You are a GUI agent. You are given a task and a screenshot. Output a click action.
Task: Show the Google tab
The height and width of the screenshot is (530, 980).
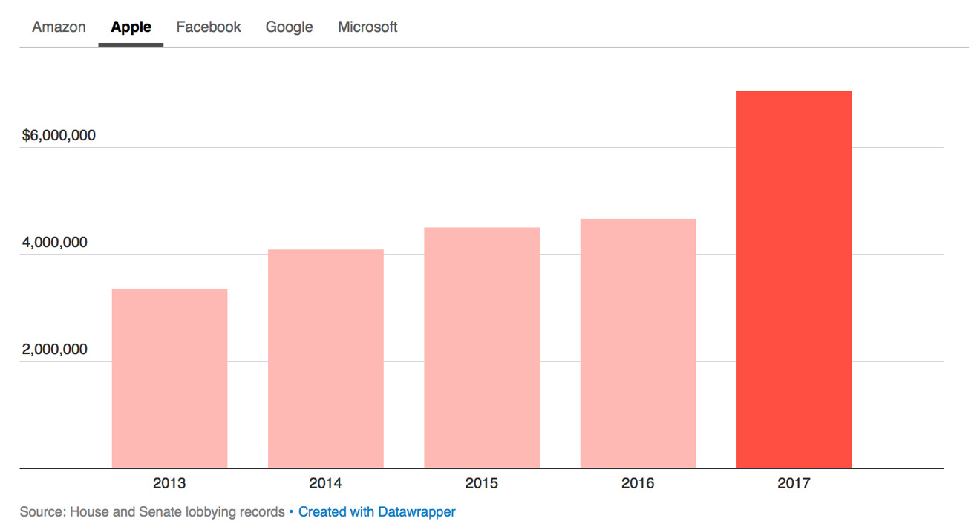(290, 27)
